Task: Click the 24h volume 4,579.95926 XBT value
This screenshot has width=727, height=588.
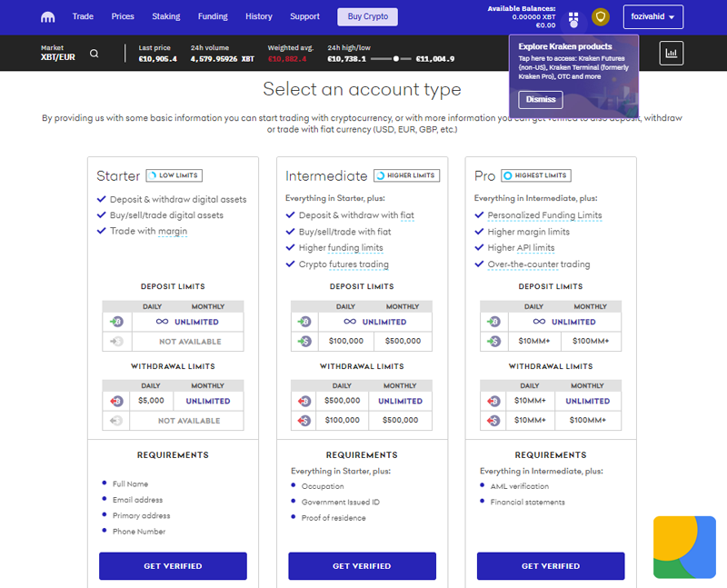Action: (x=223, y=59)
